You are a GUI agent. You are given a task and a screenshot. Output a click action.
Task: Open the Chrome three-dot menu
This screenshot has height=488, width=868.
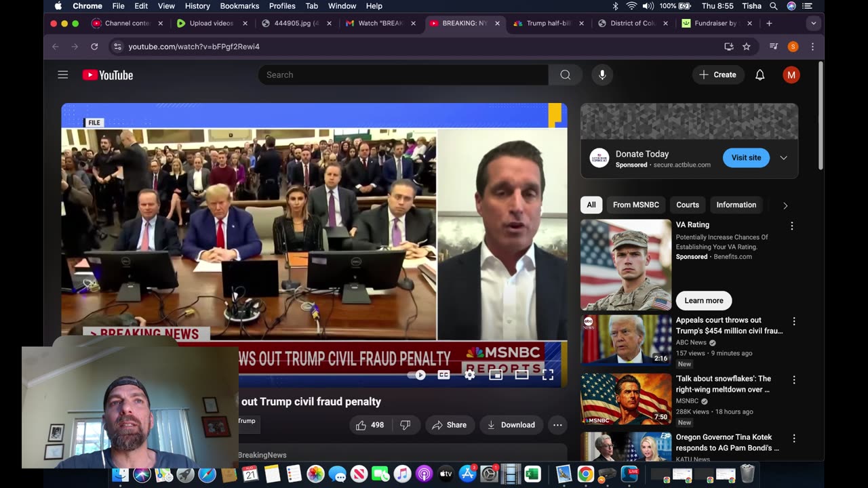pos(812,47)
